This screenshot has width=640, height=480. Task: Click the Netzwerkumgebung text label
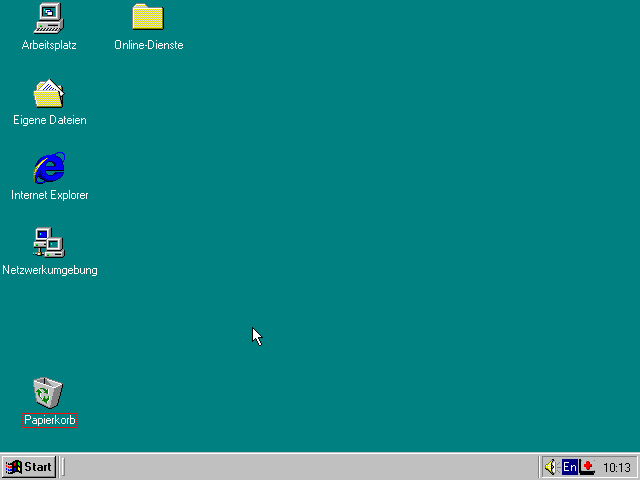tap(50, 270)
